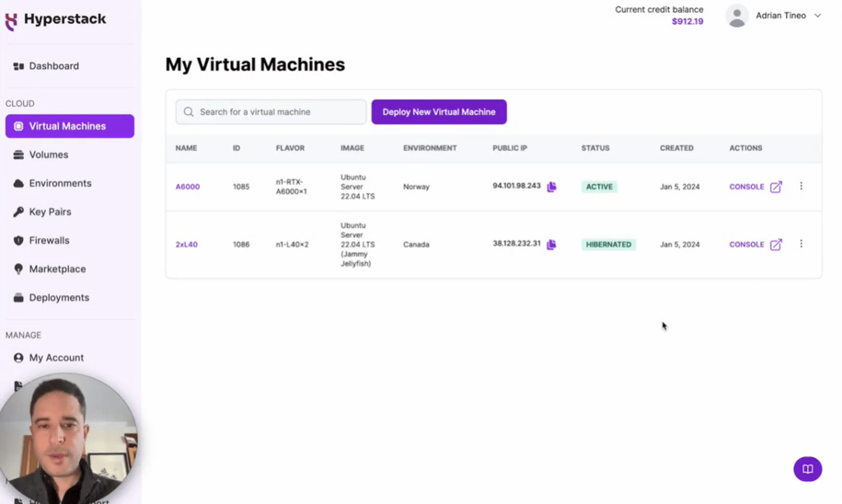Click the user avatar icon
842x504 pixels.
(736, 16)
